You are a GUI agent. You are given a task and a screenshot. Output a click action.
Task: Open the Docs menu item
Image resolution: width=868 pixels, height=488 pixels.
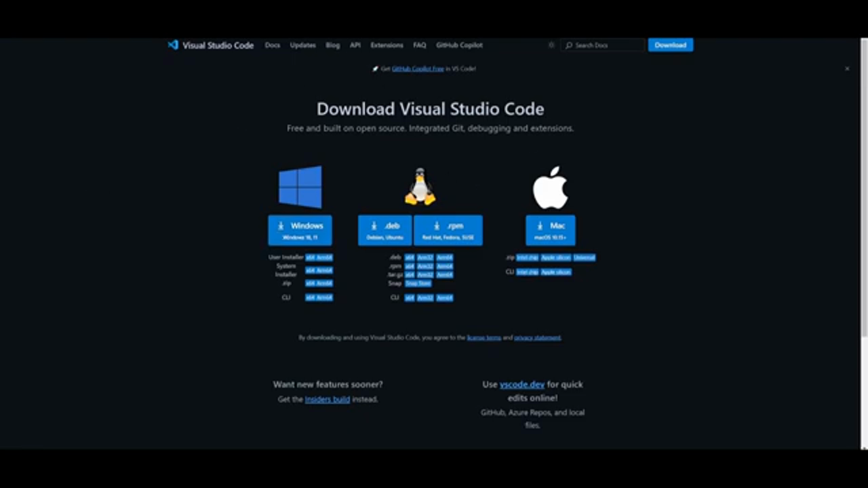point(273,45)
